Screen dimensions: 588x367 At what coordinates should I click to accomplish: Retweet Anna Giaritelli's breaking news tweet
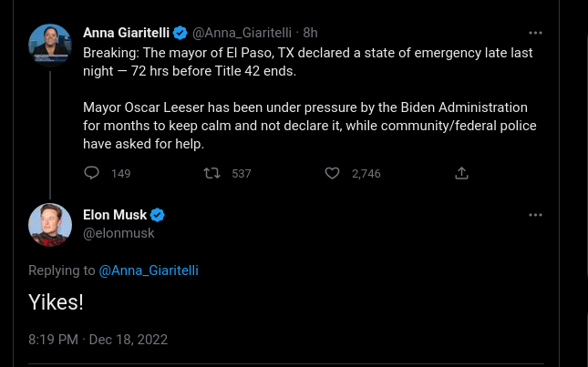pyautogui.click(x=211, y=173)
